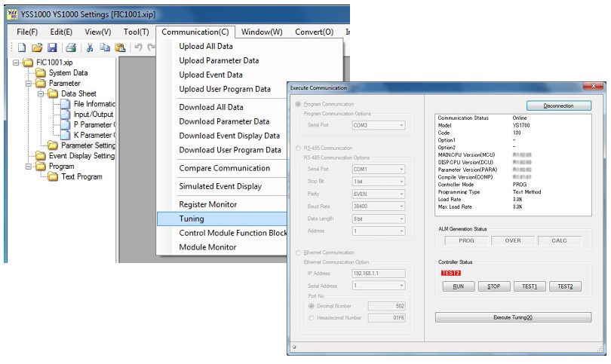Click the Copy toolbar icon
Screen dimensions: 611x364
[105, 47]
